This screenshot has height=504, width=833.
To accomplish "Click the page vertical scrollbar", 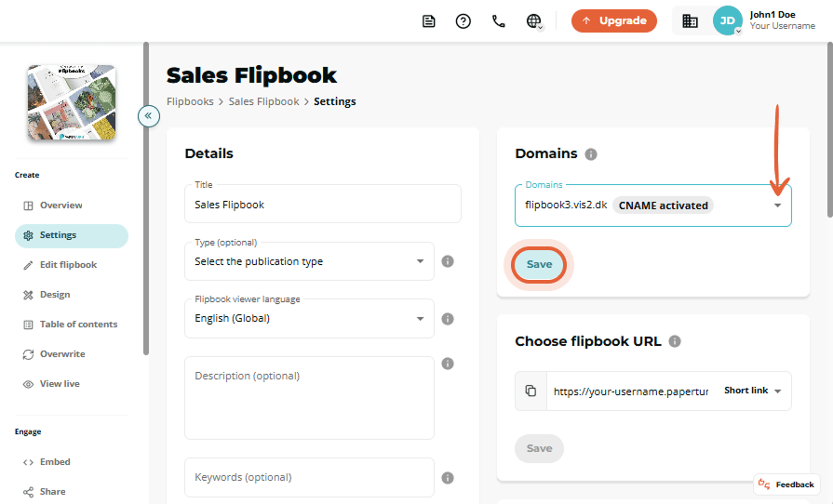I will coord(830,129).
